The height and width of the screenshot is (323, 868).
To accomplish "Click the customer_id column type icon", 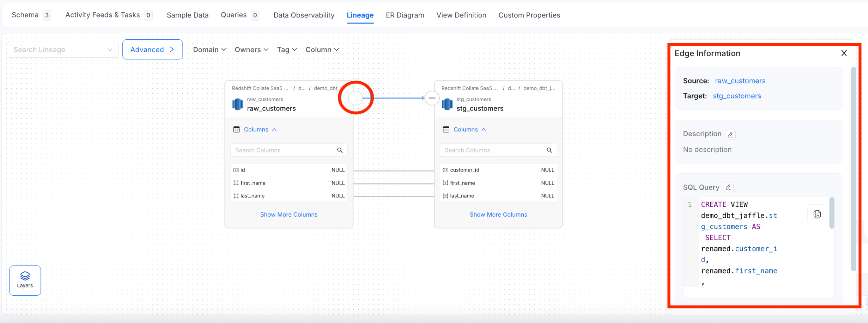I will coord(445,170).
